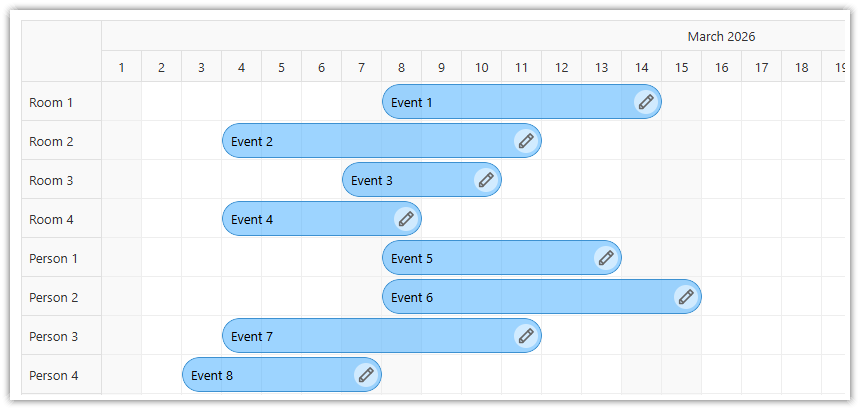Screen dimensions: 860x410
Task: Pick day 18 column header
Action: [802, 68]
